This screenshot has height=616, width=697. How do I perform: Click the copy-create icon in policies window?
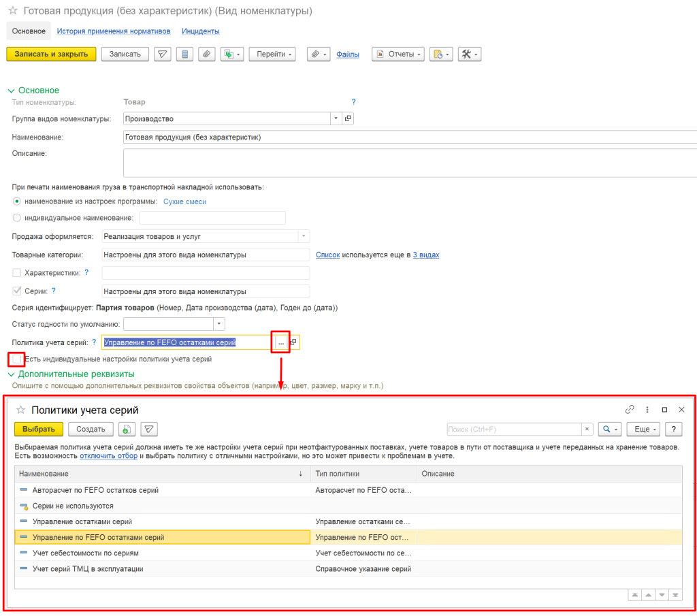[127, 429]
